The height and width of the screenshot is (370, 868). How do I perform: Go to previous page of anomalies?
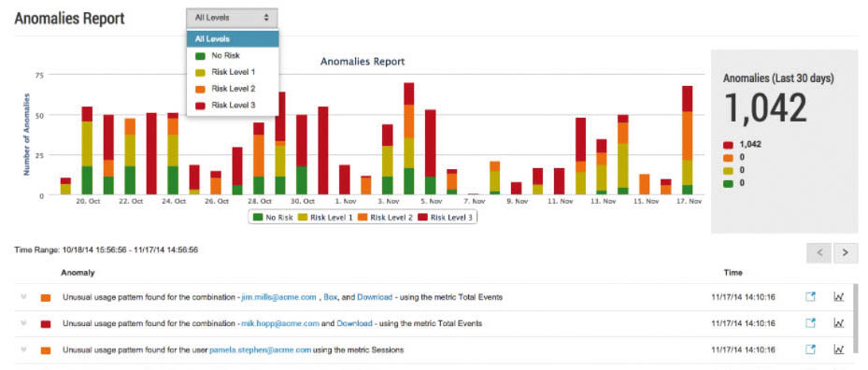tap(819, 252)
